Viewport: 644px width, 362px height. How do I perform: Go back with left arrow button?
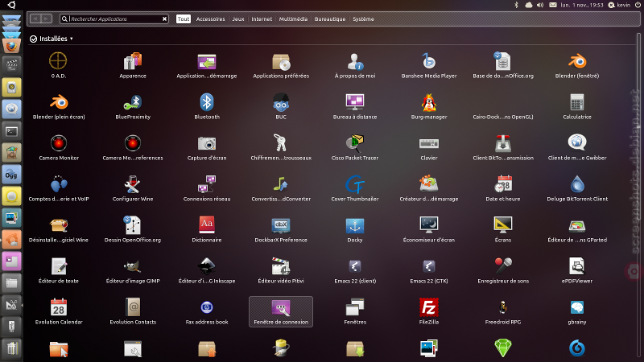click(35, 19)
